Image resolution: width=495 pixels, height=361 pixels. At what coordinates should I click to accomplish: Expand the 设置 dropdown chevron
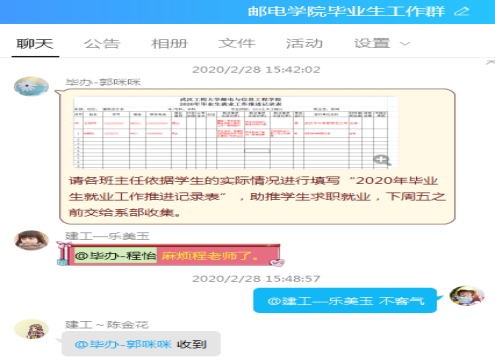click(x=405, y=44)
